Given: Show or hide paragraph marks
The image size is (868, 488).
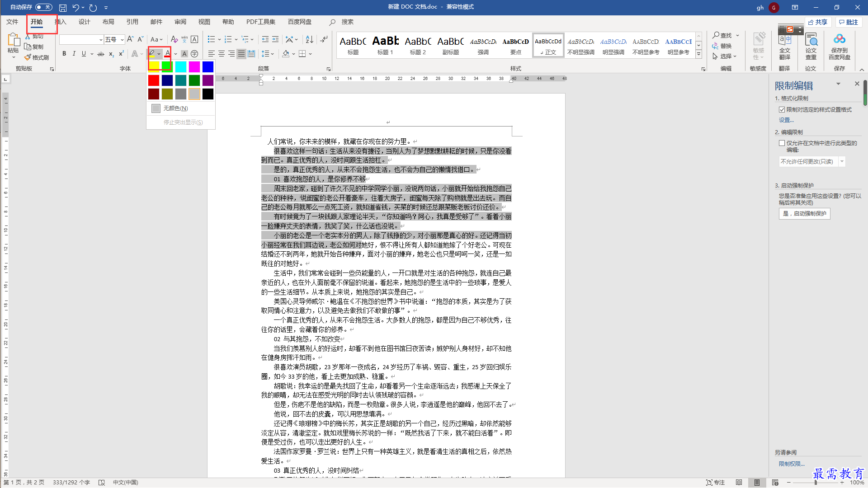Looking at the screenshot, I should (324, 39).
